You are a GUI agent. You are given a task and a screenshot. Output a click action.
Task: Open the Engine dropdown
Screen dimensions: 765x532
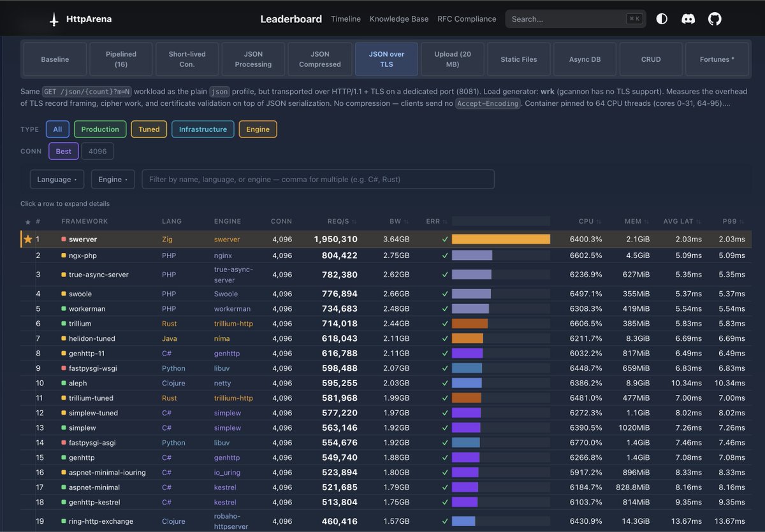(x=113, y=180)
